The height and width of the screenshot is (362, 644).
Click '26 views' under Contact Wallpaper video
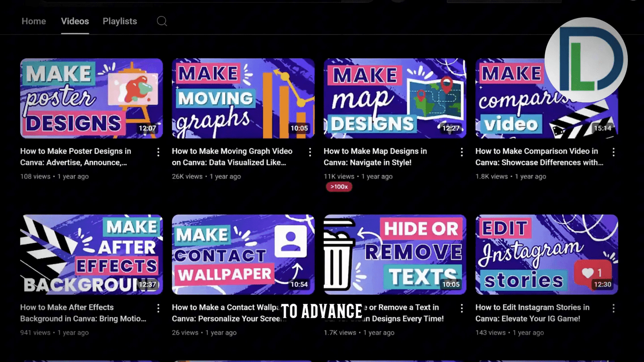click(185, 333)
